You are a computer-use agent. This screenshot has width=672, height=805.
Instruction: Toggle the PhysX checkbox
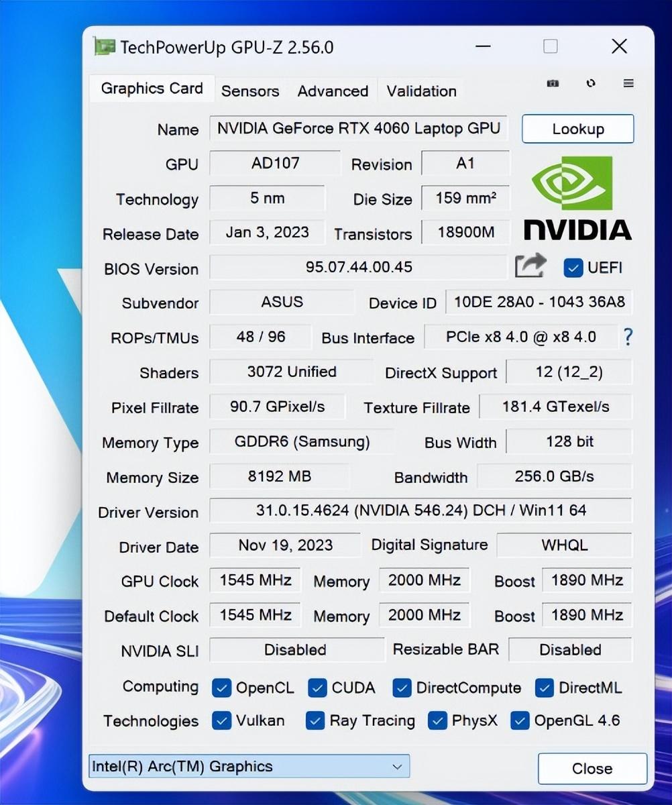[437, 720]
